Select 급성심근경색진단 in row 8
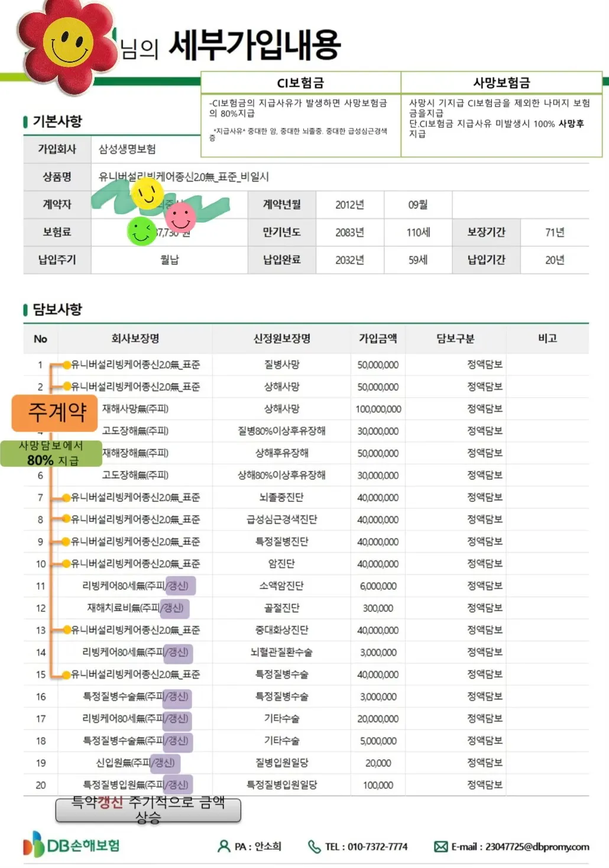This screenshot has height=868, width=609. (282, 519)
